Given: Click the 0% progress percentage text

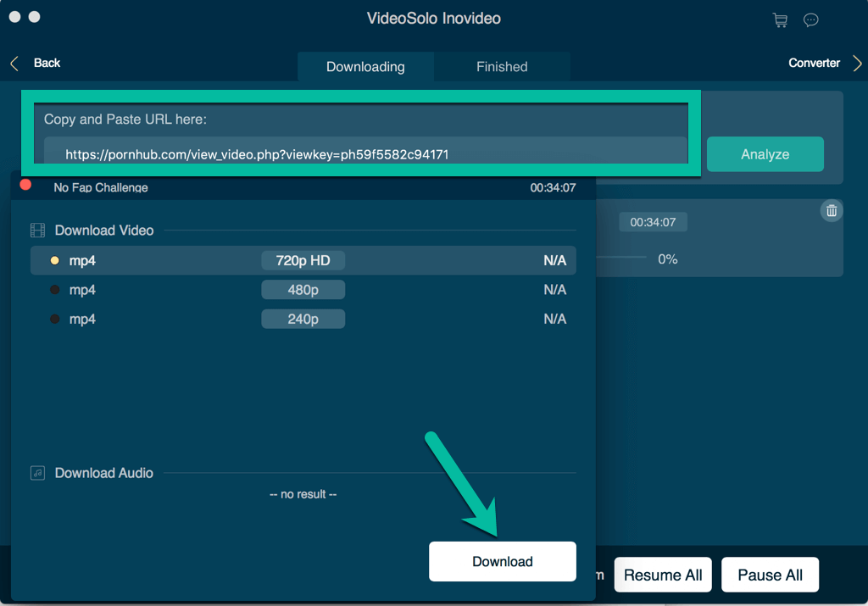Looking at the screenshot, I should [668, 259].
